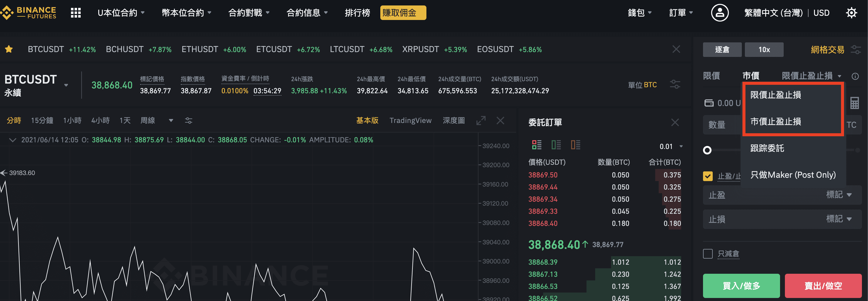Collapse the OHLC info chevron
This screenshot has width=868, height=301.
tap(12, 140)
